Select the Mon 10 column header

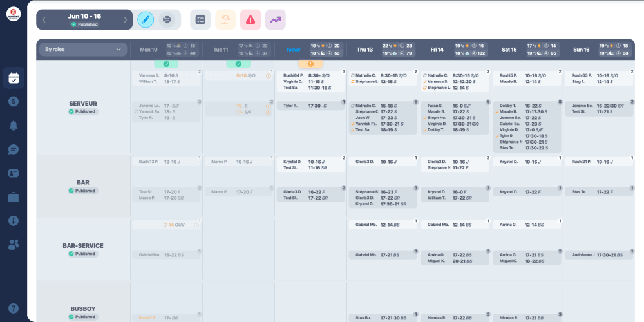pos(149,50)
